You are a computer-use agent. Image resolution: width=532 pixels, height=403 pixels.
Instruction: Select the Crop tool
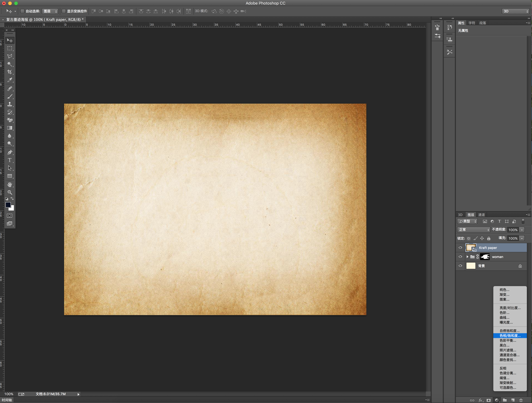[10, 72]
